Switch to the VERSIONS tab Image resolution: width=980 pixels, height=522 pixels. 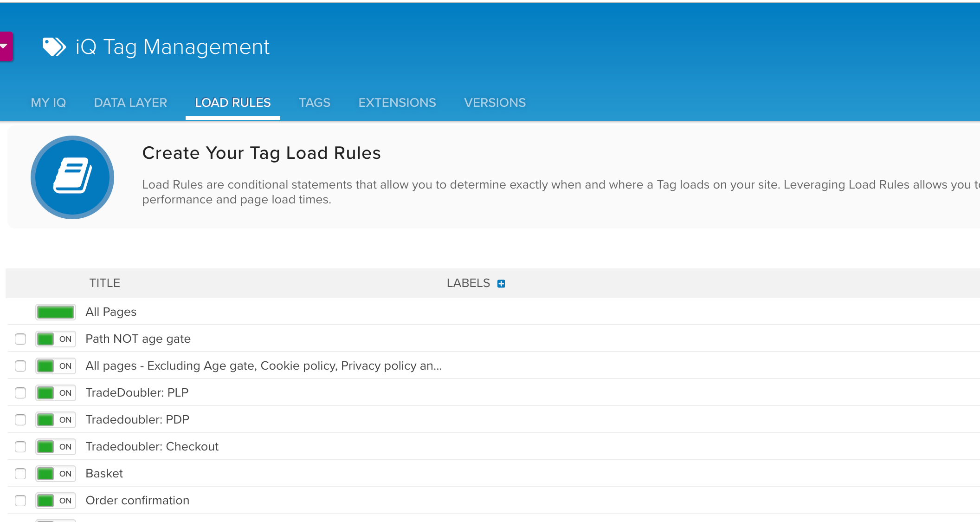(495, 103)
